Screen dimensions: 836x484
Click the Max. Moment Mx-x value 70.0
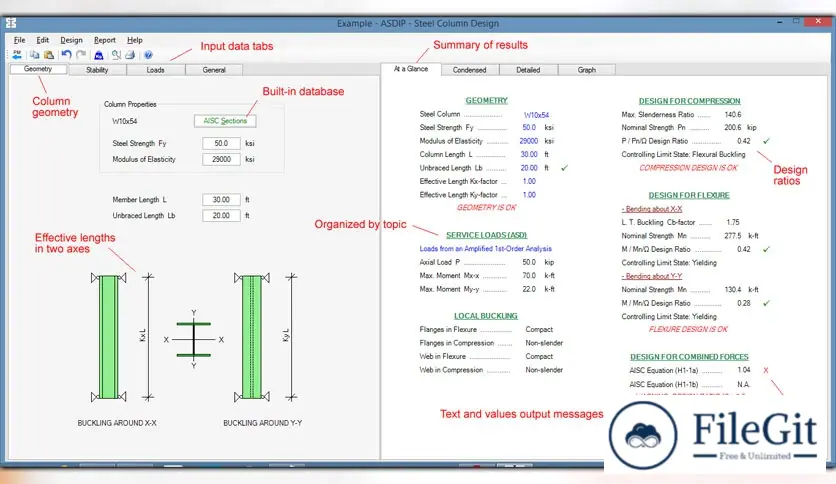(x=529, y=276)
